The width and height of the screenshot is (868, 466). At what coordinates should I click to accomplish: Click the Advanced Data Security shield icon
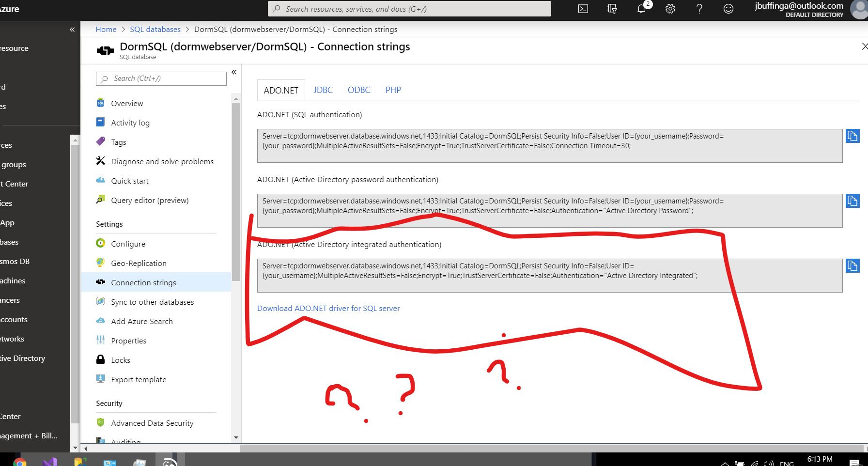coord(101,422)
